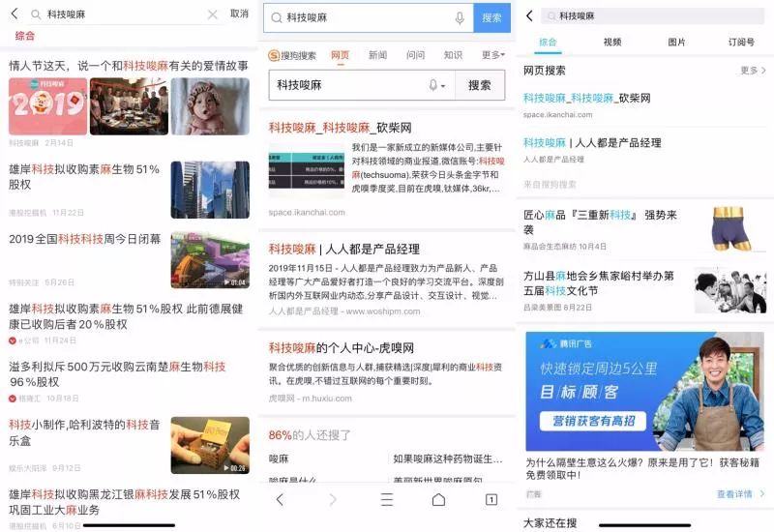Tap the 2019 pink thumbnail image
774x532 pixels.
click(x=47, y=106)
